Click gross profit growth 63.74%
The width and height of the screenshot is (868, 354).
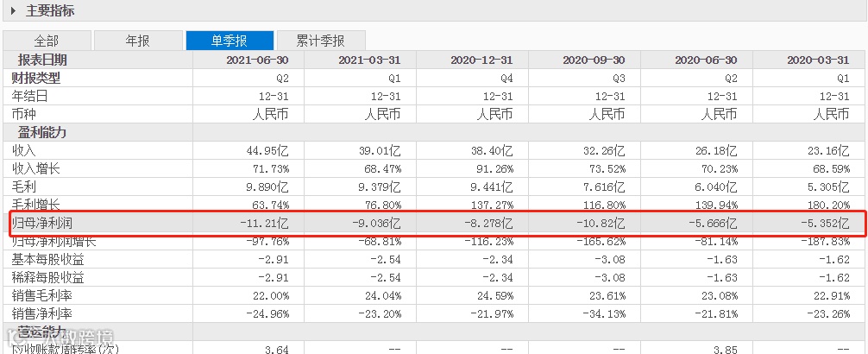click(x=271, y=205)
